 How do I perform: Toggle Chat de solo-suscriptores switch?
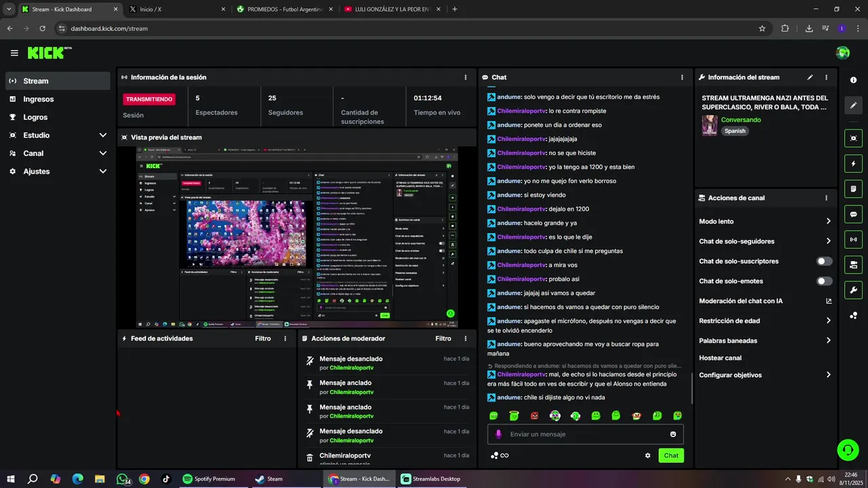[x=824, y=261]
